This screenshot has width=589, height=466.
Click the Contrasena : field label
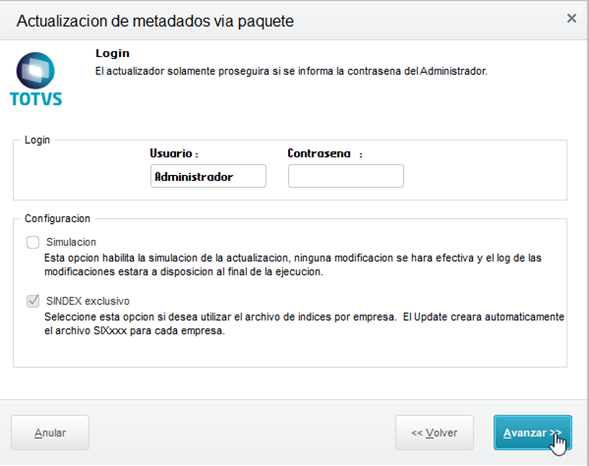coord(325,153)
